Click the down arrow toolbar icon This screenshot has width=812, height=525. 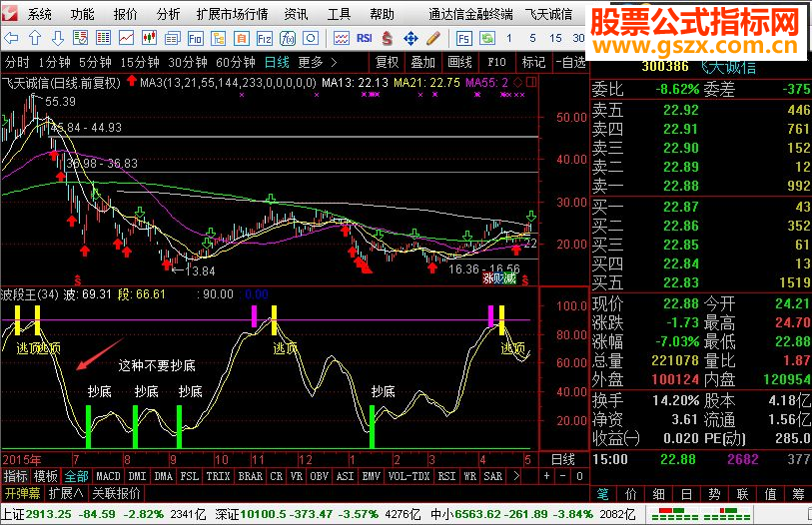click(58, 38)
